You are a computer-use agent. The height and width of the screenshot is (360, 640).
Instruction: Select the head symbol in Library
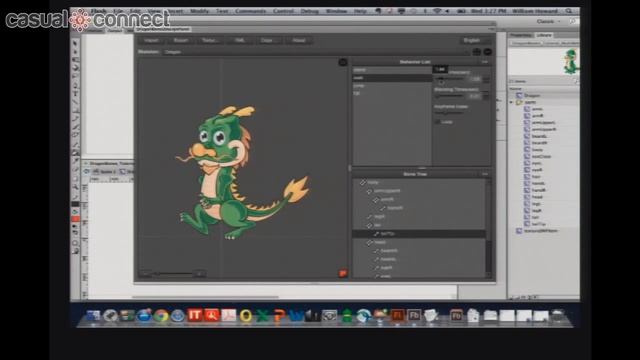[x=537, y=197]
